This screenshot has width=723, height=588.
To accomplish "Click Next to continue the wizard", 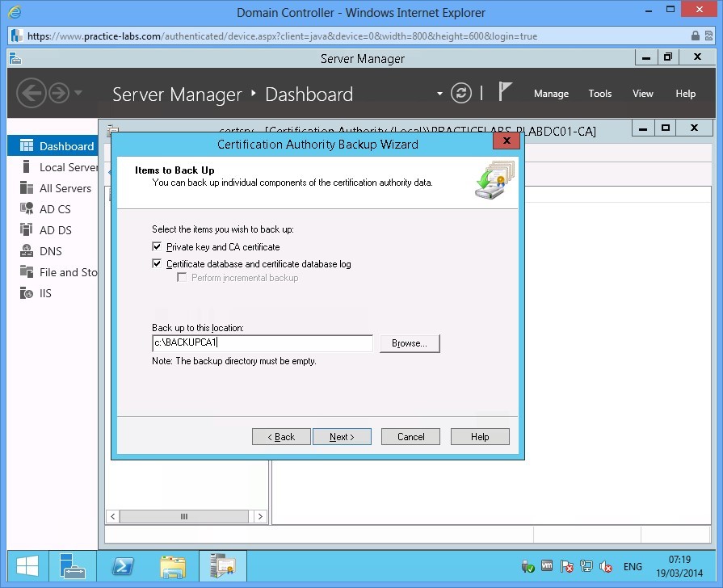I will 342,437.
